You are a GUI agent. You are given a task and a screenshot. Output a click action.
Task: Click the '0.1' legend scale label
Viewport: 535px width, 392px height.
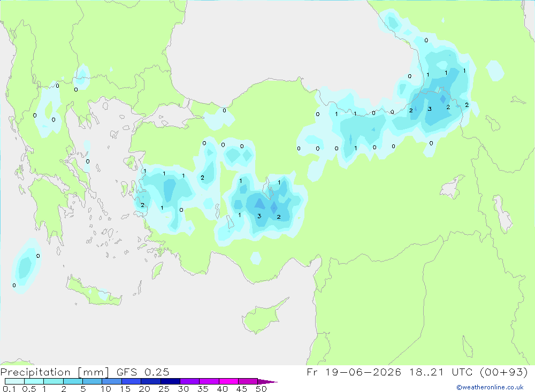(9, 389)
